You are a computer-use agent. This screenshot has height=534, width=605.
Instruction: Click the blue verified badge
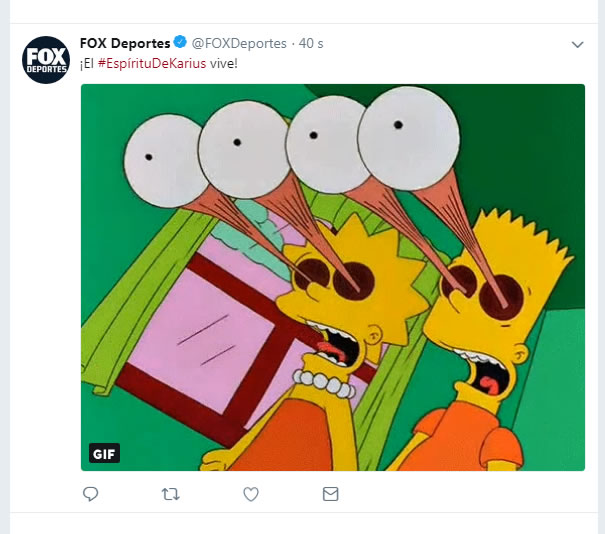pyautogui.click(x=180, y=43)
